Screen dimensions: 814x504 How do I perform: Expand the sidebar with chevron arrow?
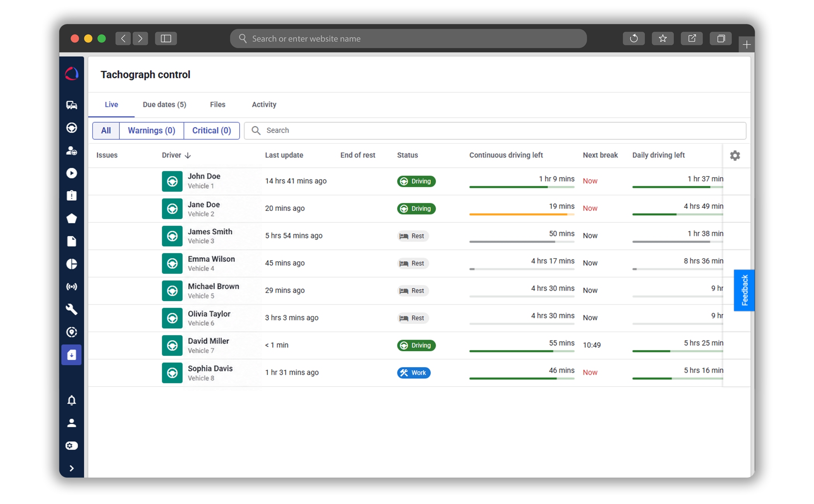[72, 468]
